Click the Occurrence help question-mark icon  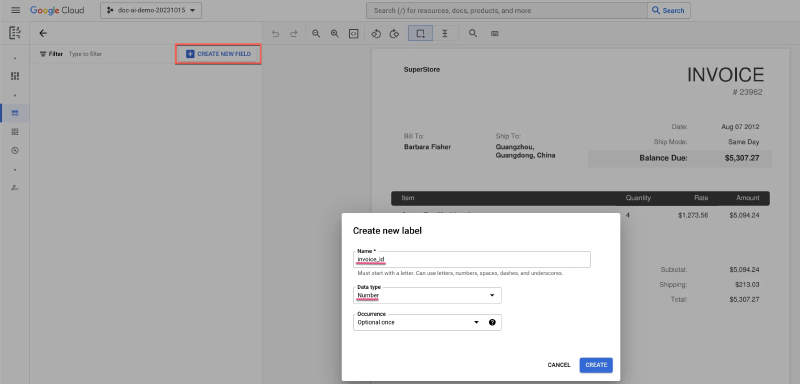click(492, 322)
